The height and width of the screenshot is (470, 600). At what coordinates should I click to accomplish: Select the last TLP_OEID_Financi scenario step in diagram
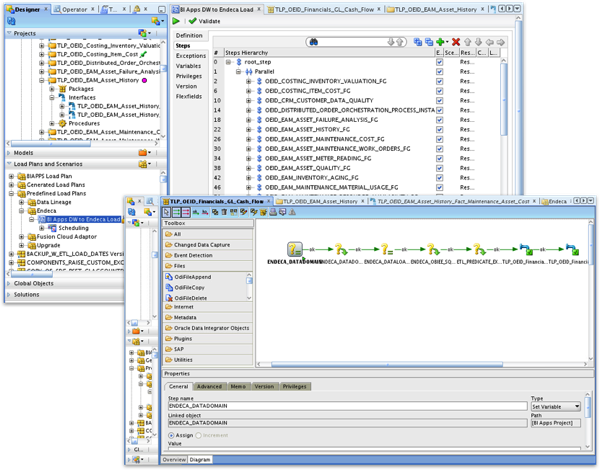click(572, 250)
